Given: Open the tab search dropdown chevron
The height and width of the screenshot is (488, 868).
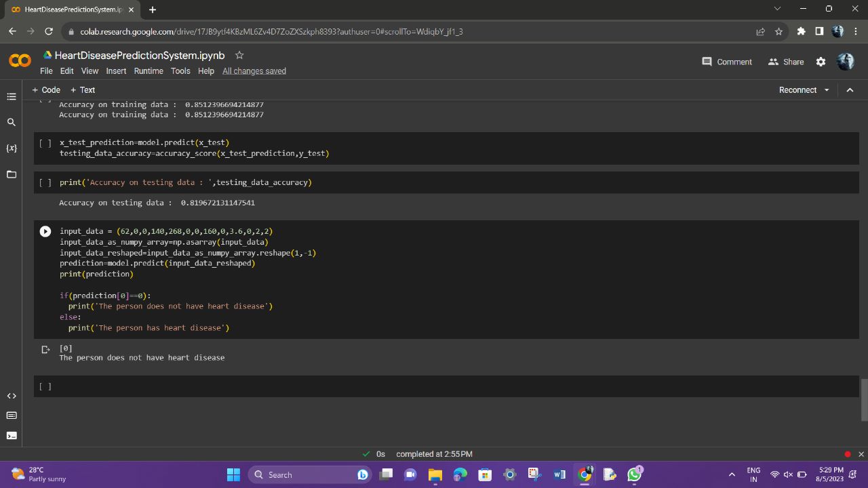Looking at the screenshot, I should coord(777,9).
